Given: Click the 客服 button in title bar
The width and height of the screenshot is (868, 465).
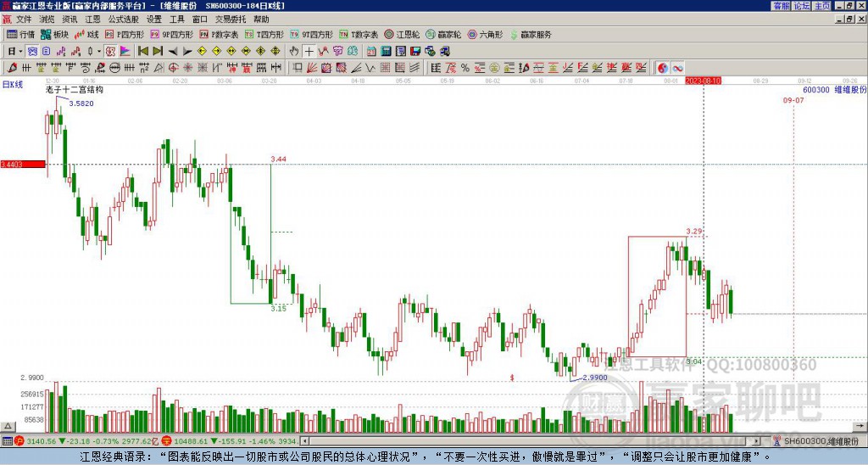Looking at the screenshot, I should coord(781,6).
